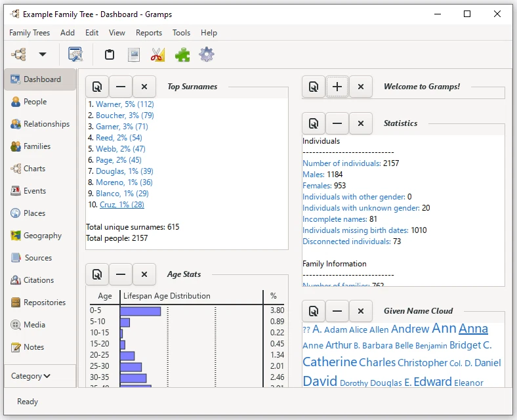The height and width of the screenshot is (420, 517).
Task: Open the Geography view
Action: [x=40, y=236]
